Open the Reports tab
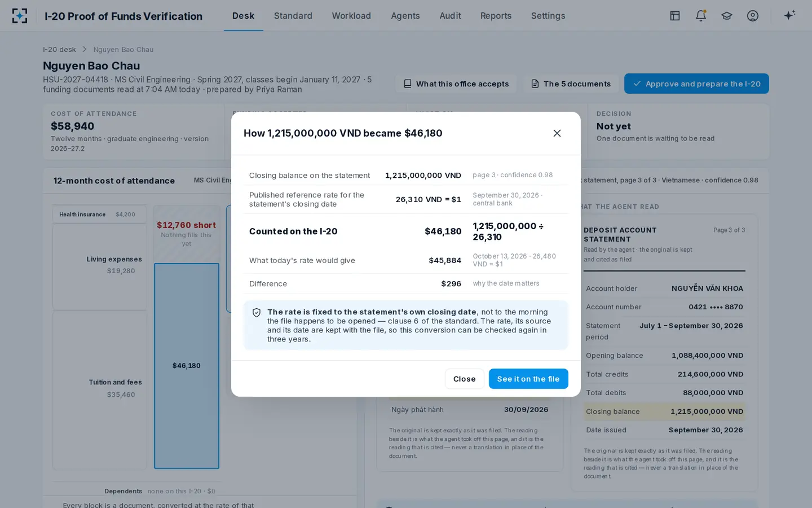The width and height of the screenshot is (812, 508). 496,16
